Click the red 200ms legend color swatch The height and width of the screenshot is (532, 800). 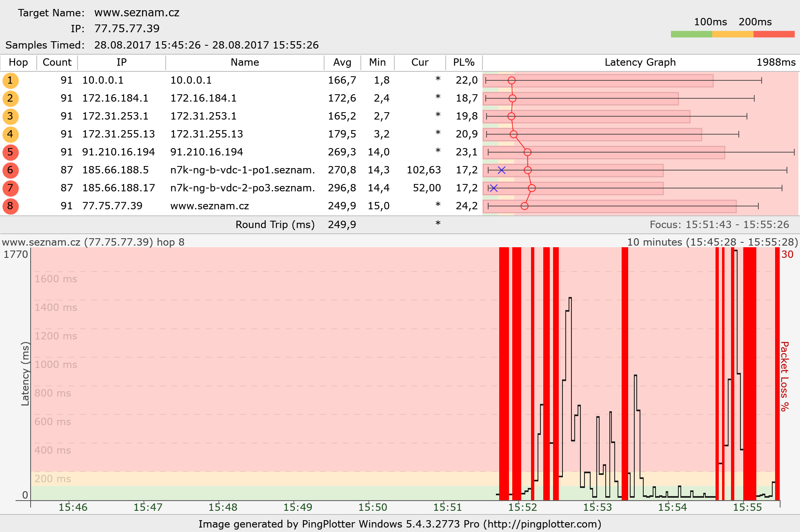point(774,34)
